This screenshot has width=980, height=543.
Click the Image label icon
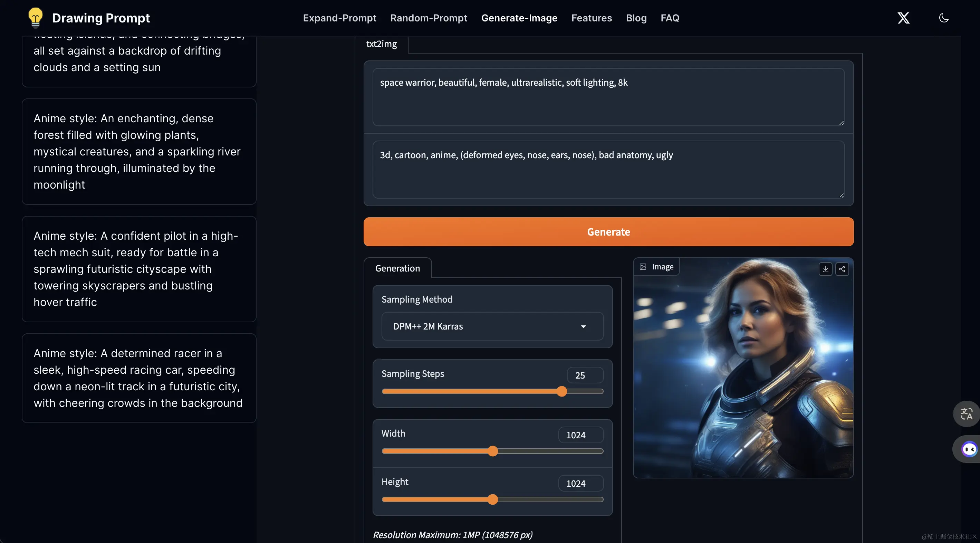pos(643,267)
